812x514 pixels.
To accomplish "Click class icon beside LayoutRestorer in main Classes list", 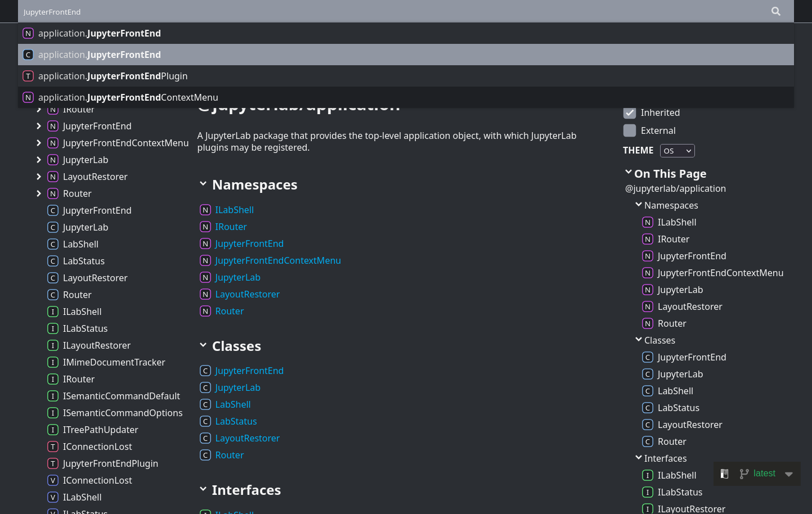I will click(x=205, y=438).
